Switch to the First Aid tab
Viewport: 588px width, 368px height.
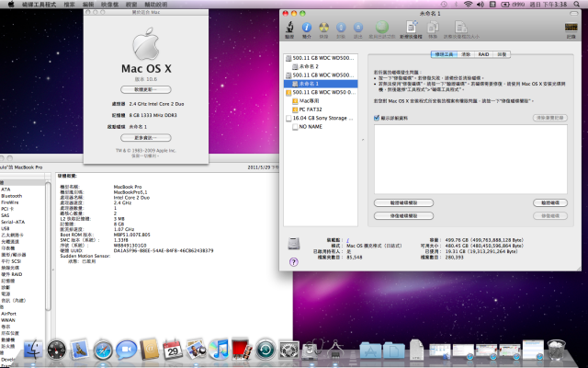click(x=444, y=54)
